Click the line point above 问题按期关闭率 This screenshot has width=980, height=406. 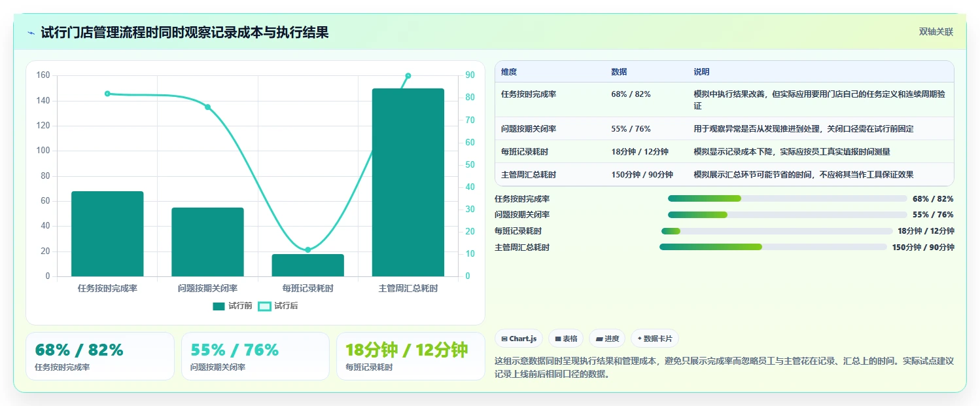point(207,107)
